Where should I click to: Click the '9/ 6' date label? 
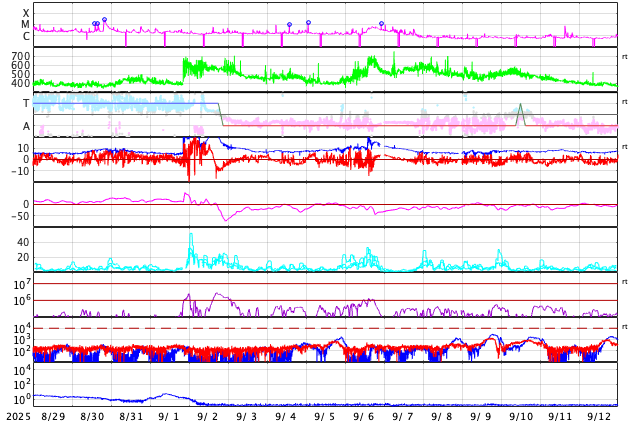(363, 417)
